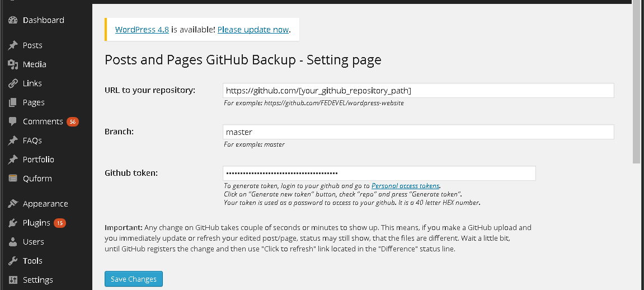Click the 'URL to your repository:' label
The width and height of the screenshot is (644, 290).
pos(150,90)
